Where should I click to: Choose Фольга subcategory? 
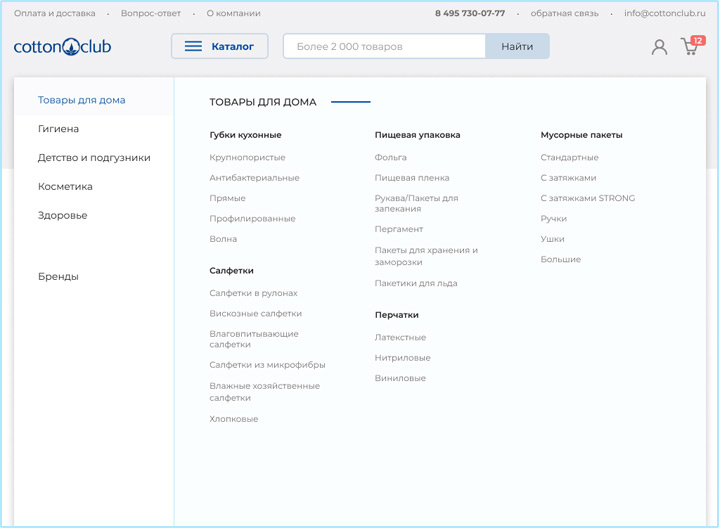[x=390, y=157]
